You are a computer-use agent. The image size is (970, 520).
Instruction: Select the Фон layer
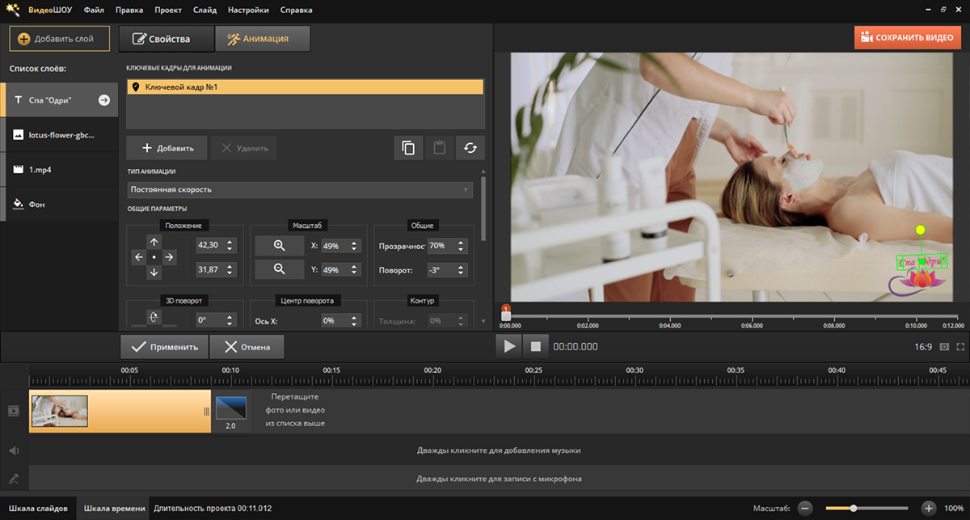[60, 204]
